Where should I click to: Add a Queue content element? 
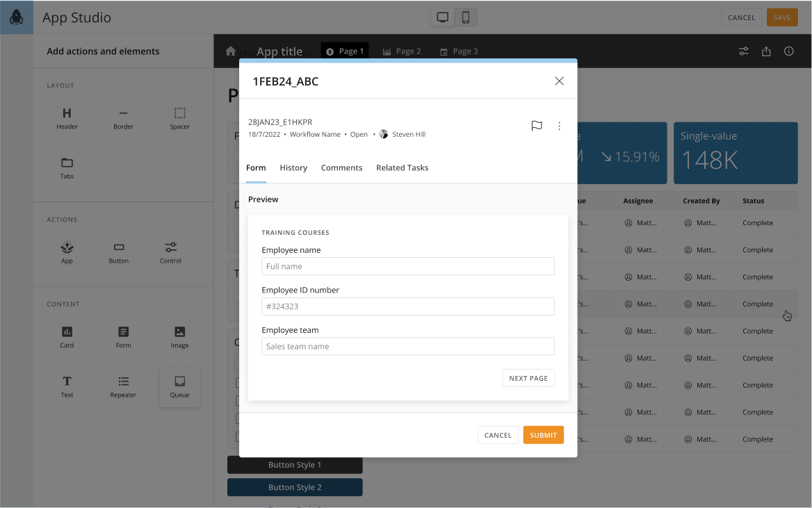[179, 387]
